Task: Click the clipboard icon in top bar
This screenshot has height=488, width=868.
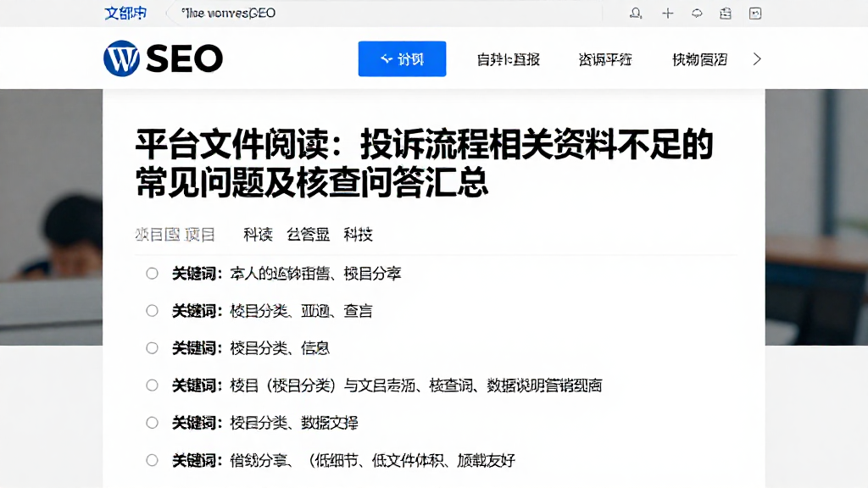Action: tap(726, 14)
